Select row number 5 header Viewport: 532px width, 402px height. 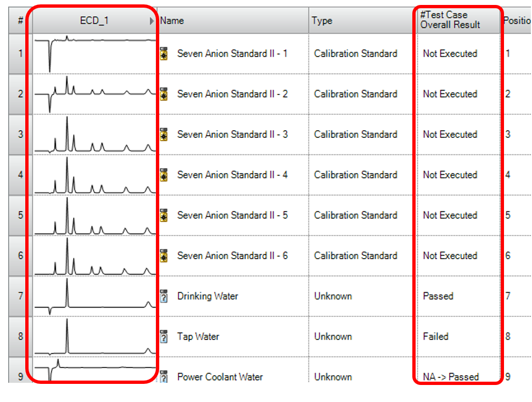pyautogui.click(x=20, y=215)
